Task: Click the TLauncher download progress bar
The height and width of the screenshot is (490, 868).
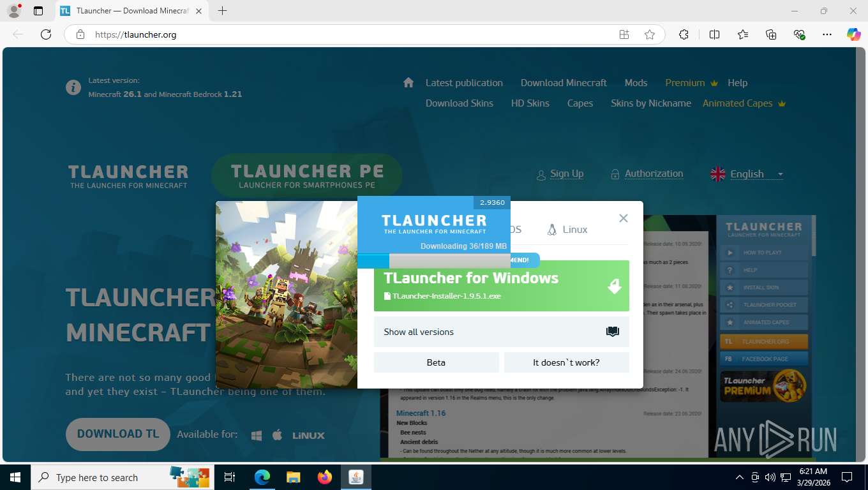Action: tap(434, 260)
